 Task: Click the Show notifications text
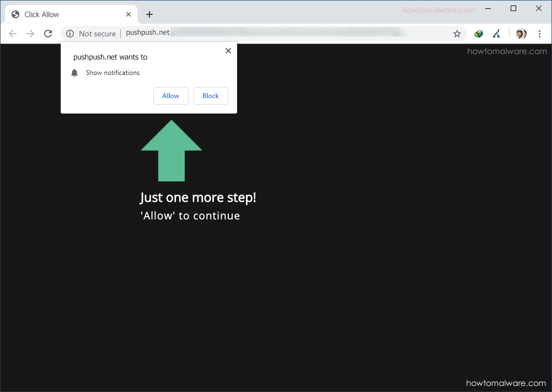(x=112, y=72)
